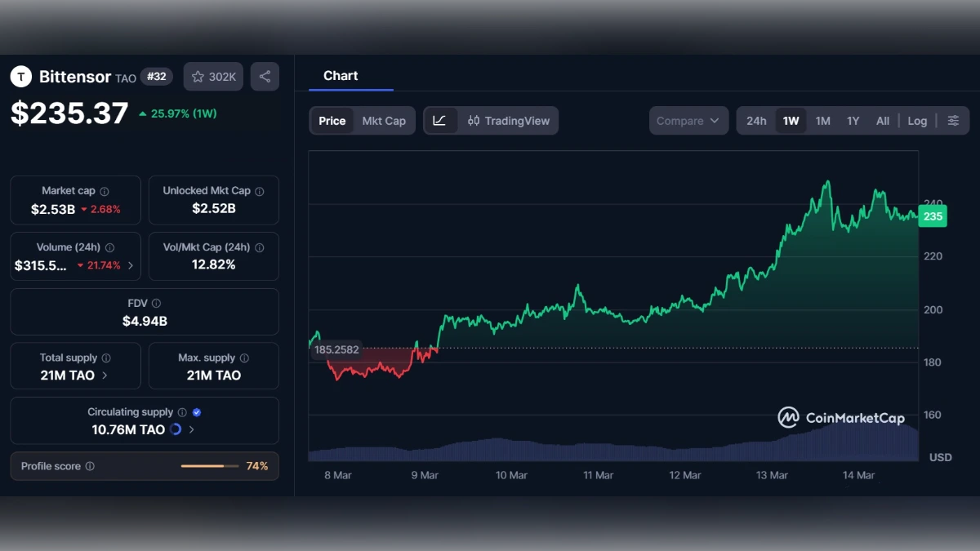Click the Bittensor TAO coin logo
The image size is (980, 551).
tap(20, 76)
